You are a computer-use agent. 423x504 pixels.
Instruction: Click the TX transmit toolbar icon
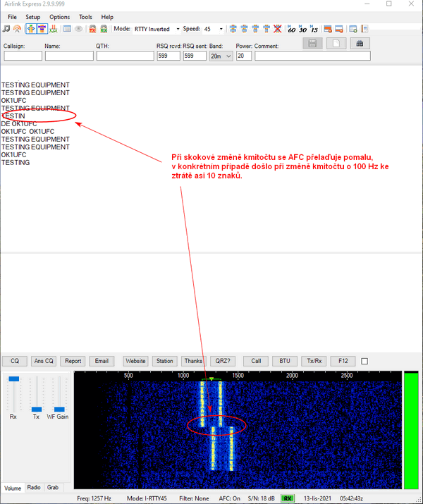click(x=92, y=29)
